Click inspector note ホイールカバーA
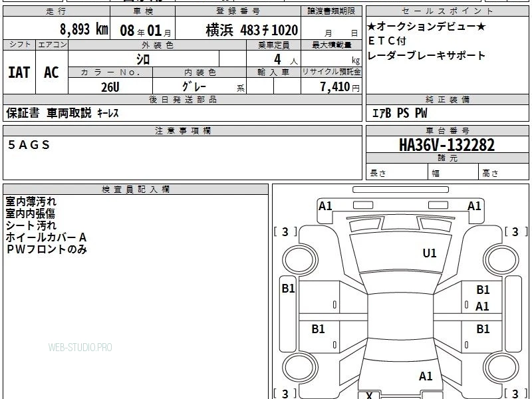Image resolution: width=532 pixels, height=399 pixels. (46, 237)
